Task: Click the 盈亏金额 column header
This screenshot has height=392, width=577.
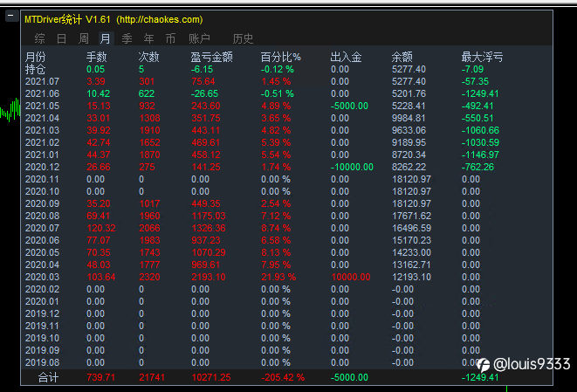Action: click(x=211, y=57)
